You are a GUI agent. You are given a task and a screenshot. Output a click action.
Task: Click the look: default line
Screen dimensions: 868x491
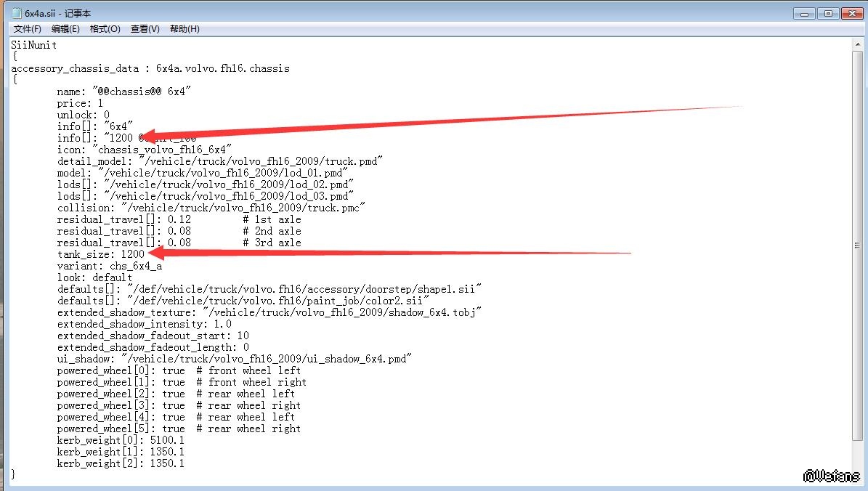(94, 277)
